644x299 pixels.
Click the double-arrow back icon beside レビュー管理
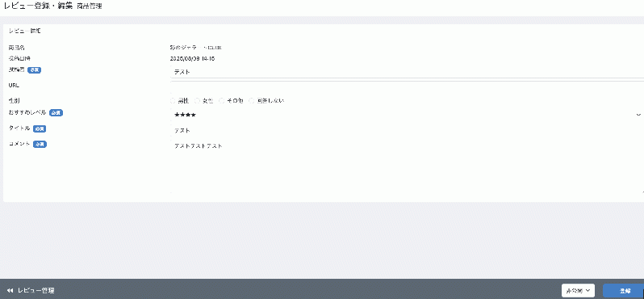click(10, 290)
